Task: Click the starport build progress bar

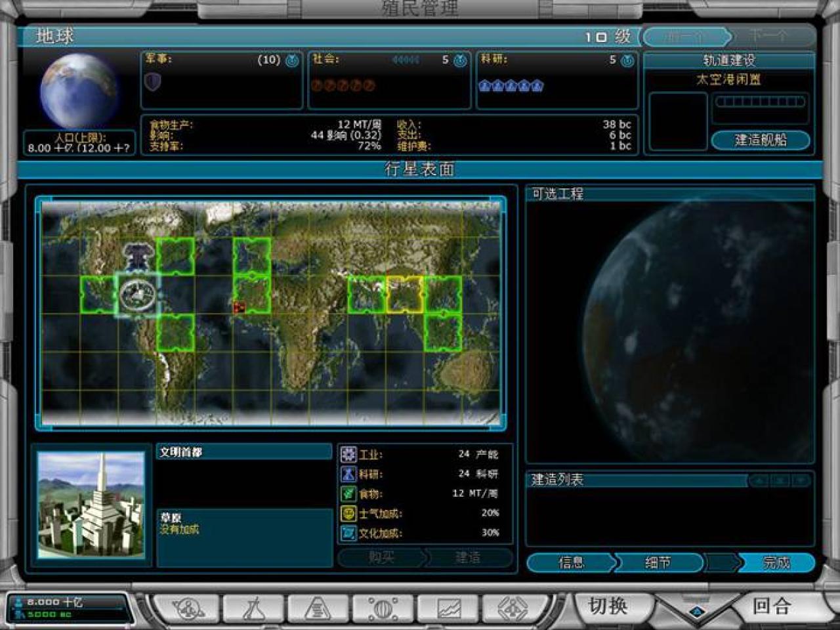Action: (x=760, y=102)
